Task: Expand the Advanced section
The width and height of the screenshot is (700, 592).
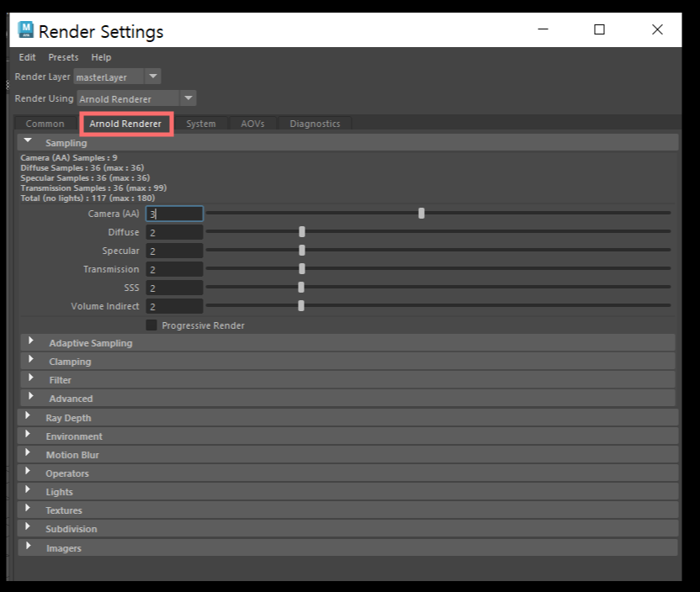Action: pos(347,399)
